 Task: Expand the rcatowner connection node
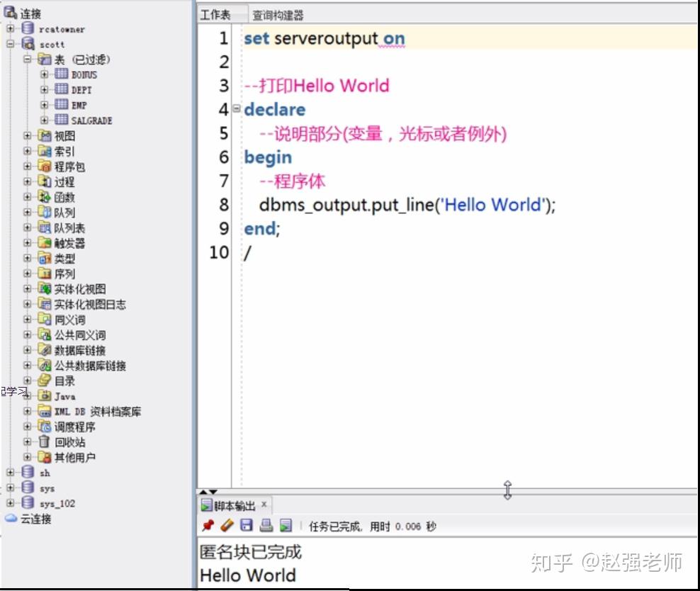click(10, 29)
